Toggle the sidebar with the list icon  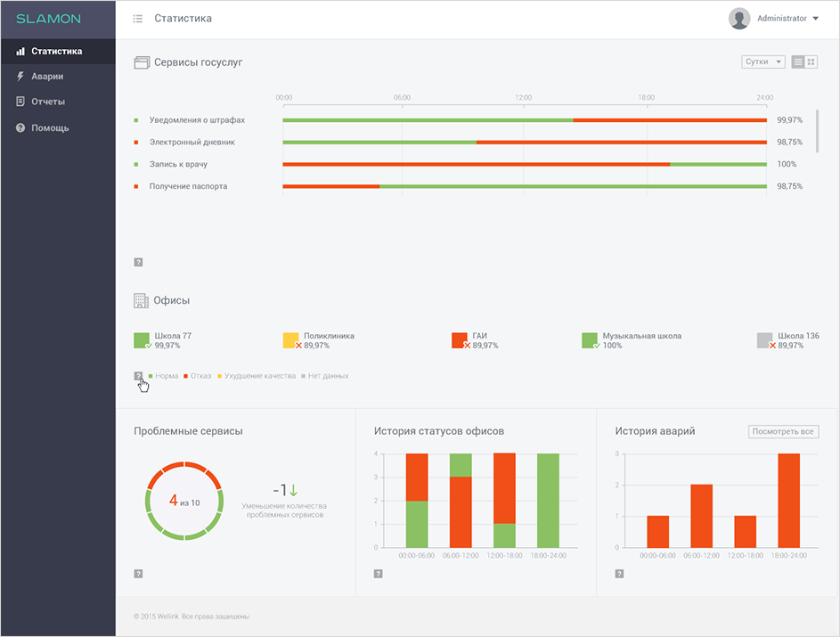138,19
